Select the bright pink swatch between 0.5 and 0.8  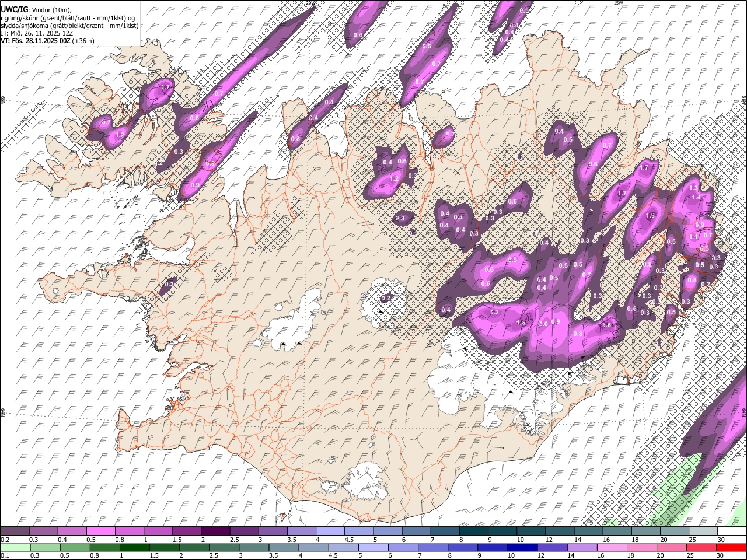[101, 531]
